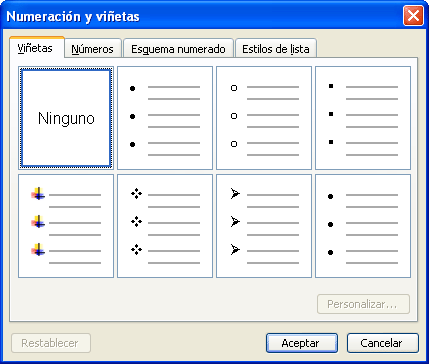Select the colored picture bullet style
The image size is (429, 364).
pyautogui.click(x=66, y=226)
